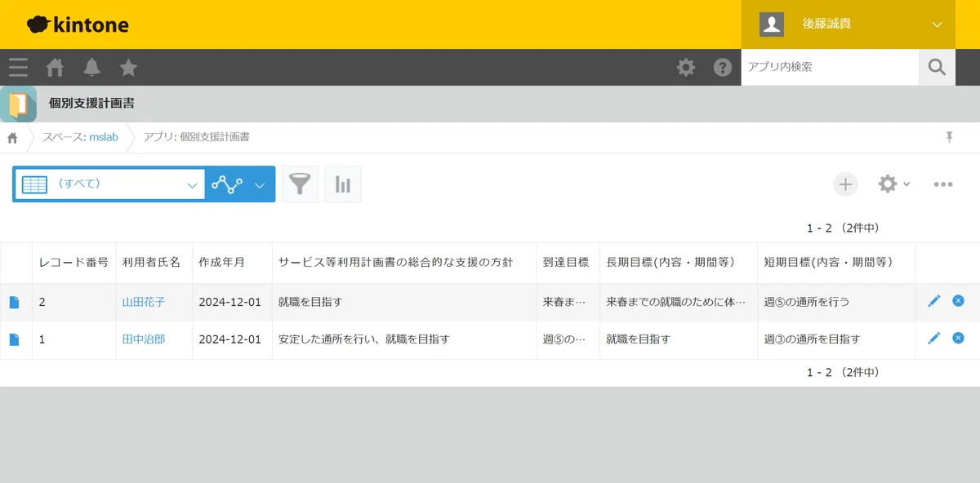Open the 田中治郎 user link
Image resolution: width=980 pixels, height=483 pixels.
[144, 339]
